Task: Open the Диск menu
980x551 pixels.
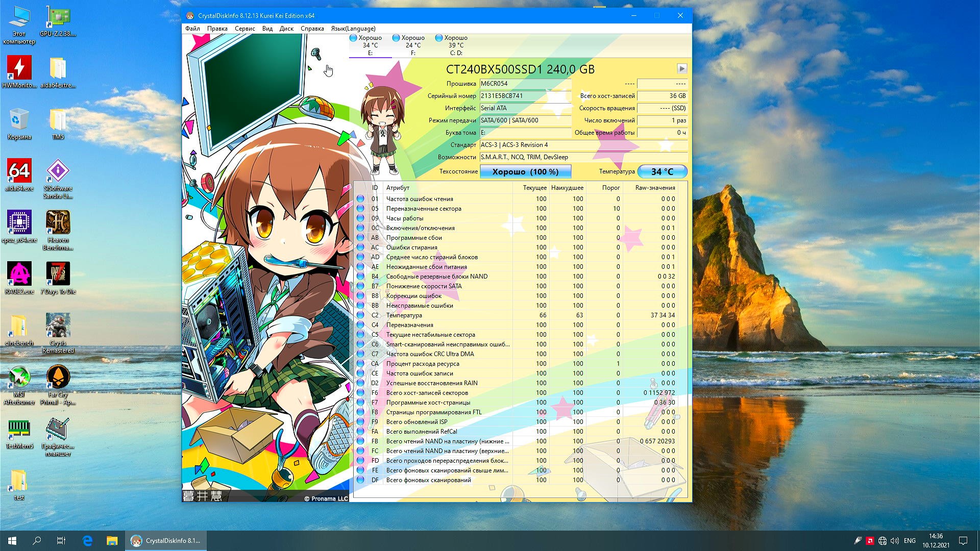Action: tap(286, 29)
